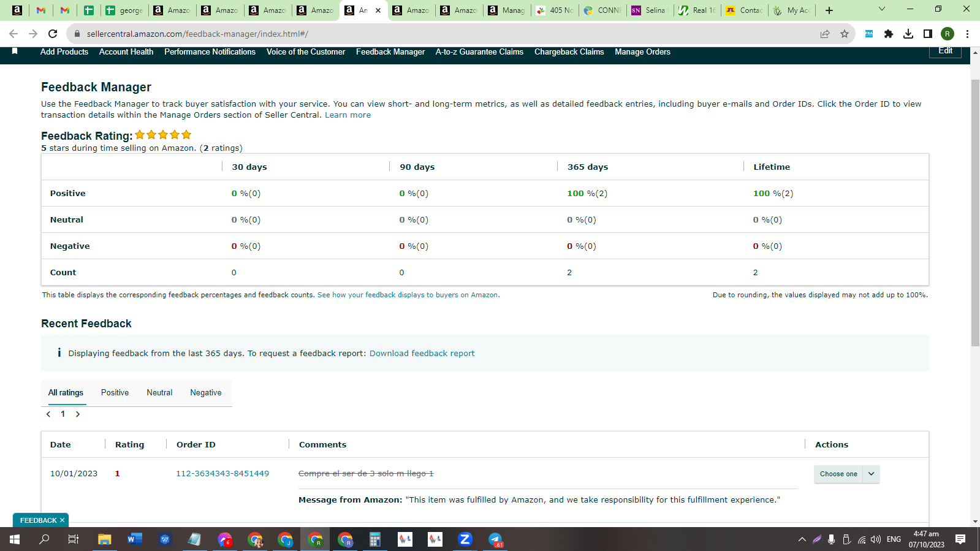
Task: Open Add Products in the navigation bar
Action: [x=64, y=51]
